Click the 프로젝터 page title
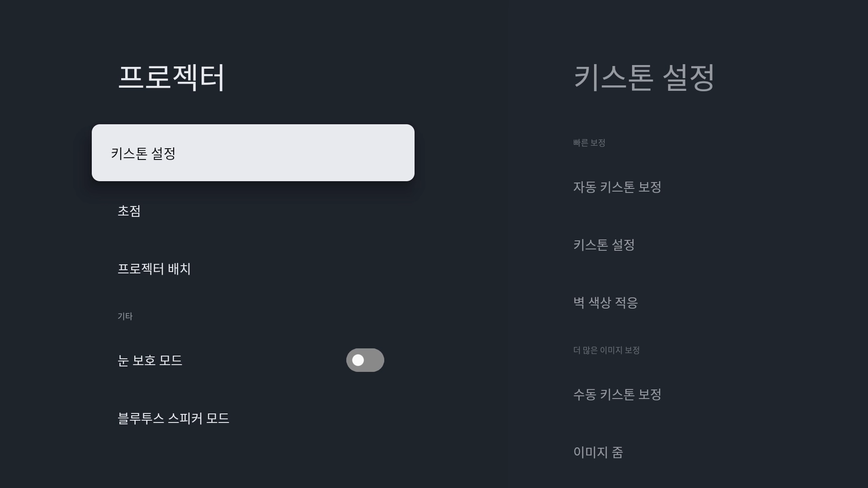This screenshot has height=488, width=868. coord(171,78)
